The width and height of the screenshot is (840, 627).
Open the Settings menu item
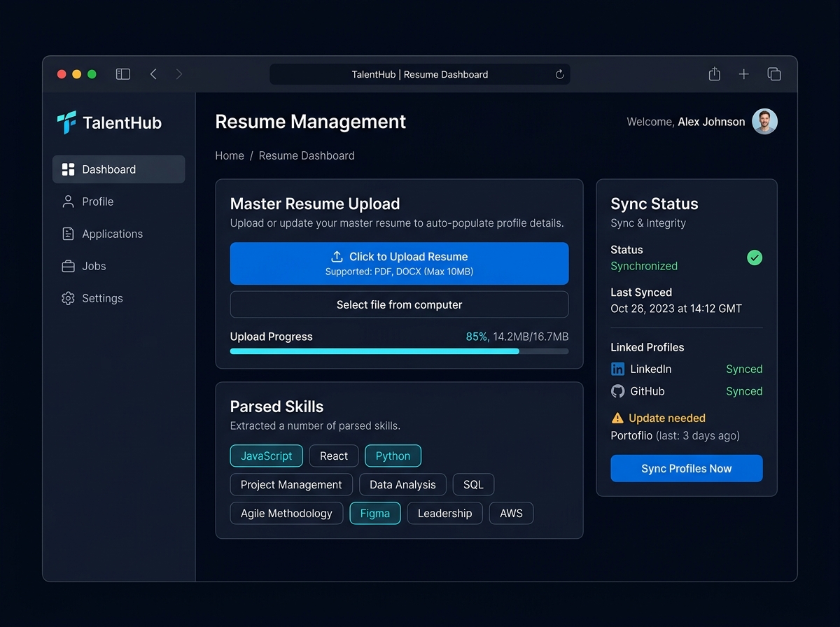pyautogui.click(x=119, y=298)
